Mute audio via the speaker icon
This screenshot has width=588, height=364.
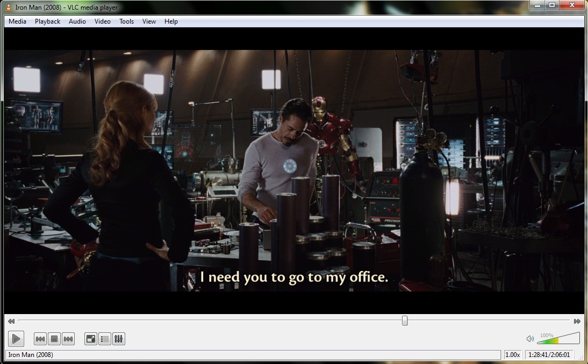[529, 339]
